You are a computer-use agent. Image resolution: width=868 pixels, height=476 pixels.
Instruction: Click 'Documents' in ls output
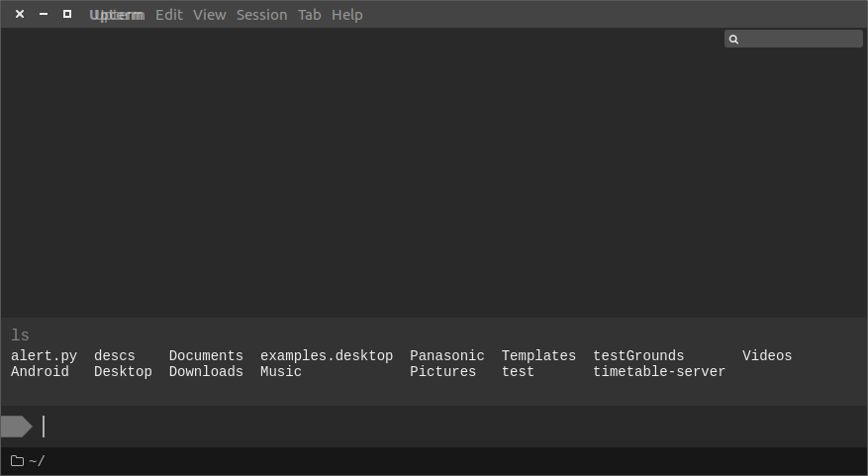206,356
